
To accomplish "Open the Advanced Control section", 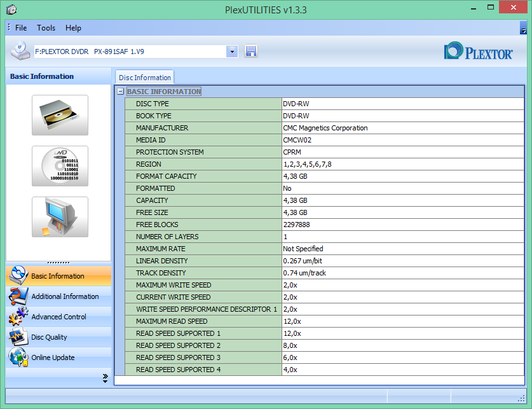I will coord(59,317).
